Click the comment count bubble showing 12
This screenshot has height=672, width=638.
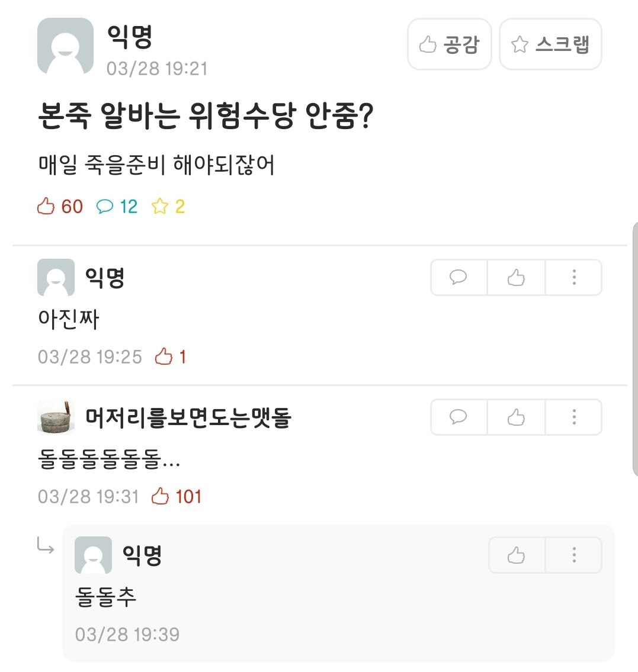[x=117, y=207]
